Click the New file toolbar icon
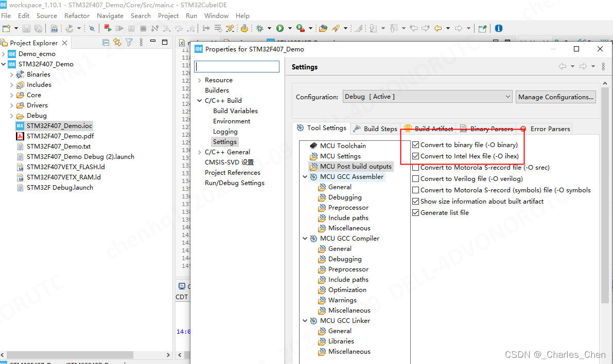Image resolution: width=613 pixels, height=364 pixels. tap(6, 28)
